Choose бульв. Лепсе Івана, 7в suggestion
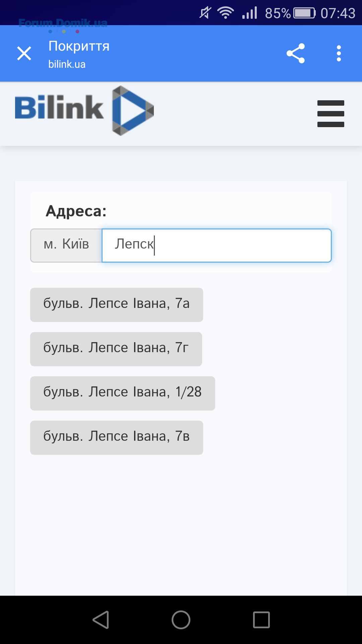The height and width of the screenshot is (644, 362). click(x=117, y=438)
